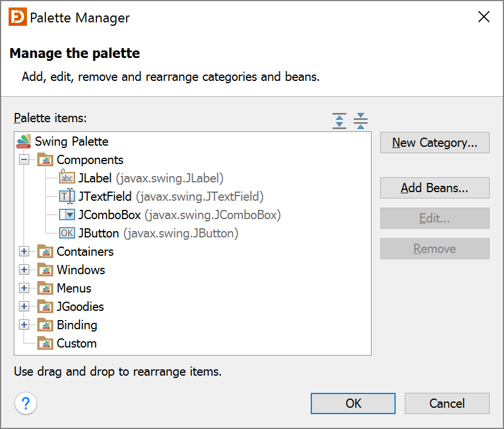504x429 pixels.
Task: Open help via the question mark icon
Action: 25,403
